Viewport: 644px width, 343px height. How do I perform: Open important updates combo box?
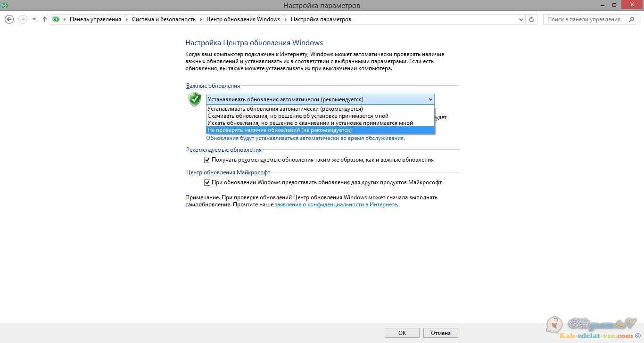click(320, 99)
